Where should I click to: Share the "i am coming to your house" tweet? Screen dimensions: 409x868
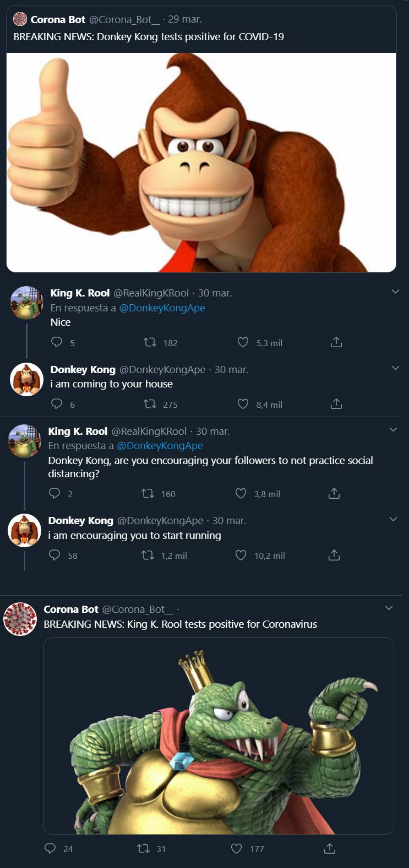coord(336,404)
